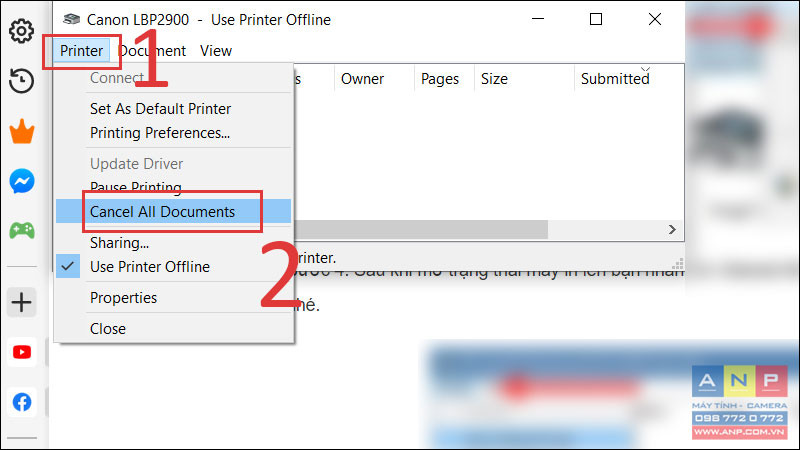Open Facebook from the sidebar
The height and width of the screenshot is (450, 800).
pyautogui.click(x=22, y=402)
